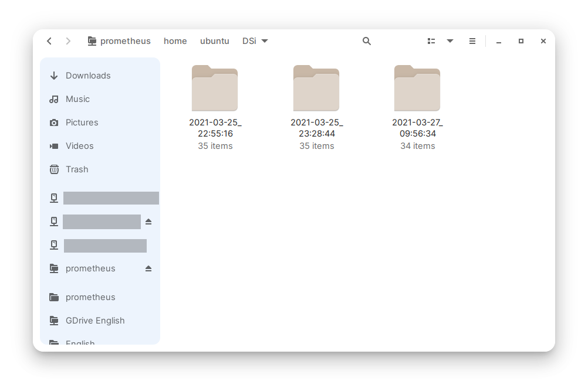588x388 pixels.
Task: Select the 2021-03-25_23:28:44 folder
Action: tap(316, 89)
